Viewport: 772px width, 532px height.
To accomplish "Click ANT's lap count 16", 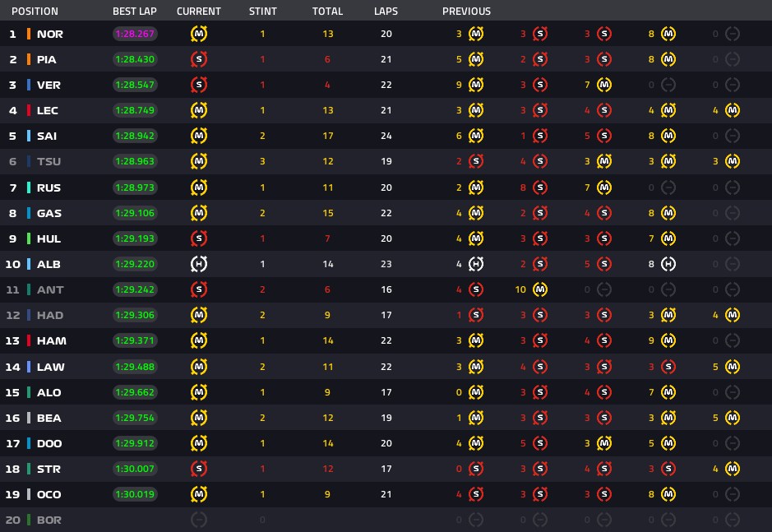I will [x=386, y=289].
